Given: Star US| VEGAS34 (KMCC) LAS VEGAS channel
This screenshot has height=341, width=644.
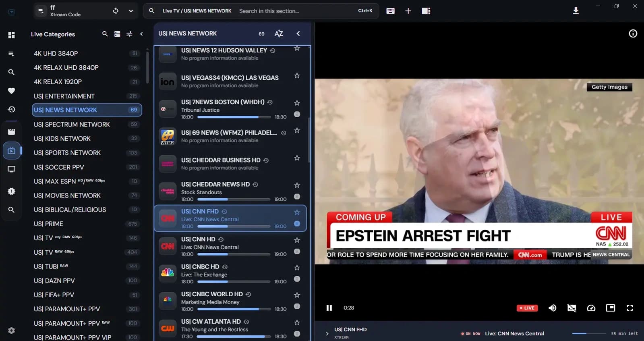Looking at the screenshot, I should point(297,76).
